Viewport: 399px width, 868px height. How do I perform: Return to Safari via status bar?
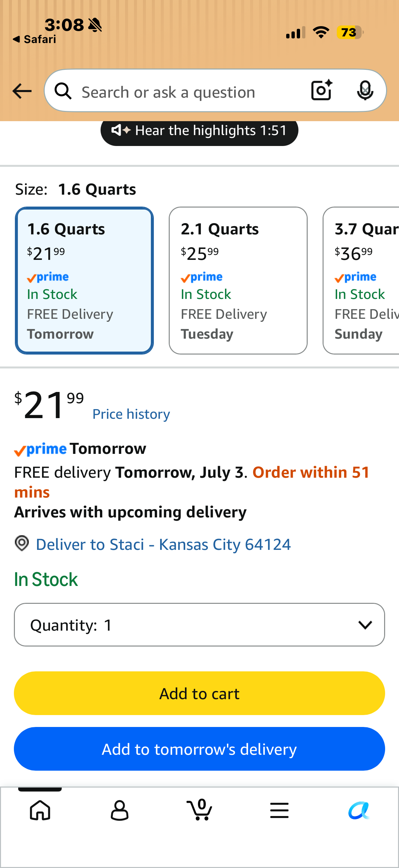pos(34,39)
